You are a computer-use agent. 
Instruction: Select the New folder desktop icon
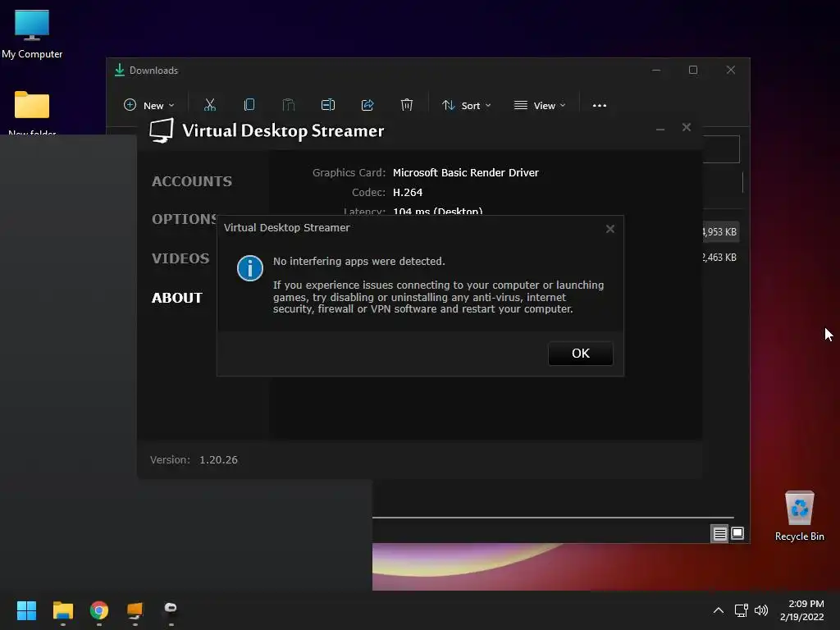[x=32, y=112]
